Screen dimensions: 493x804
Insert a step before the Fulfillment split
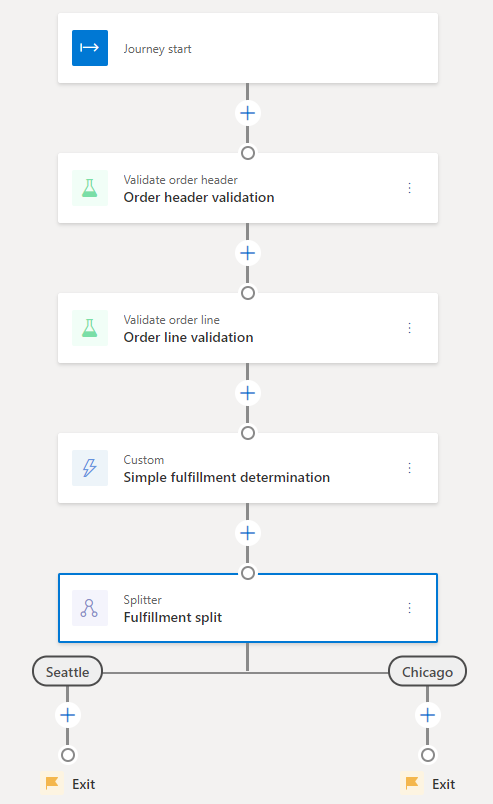(248, 533)
